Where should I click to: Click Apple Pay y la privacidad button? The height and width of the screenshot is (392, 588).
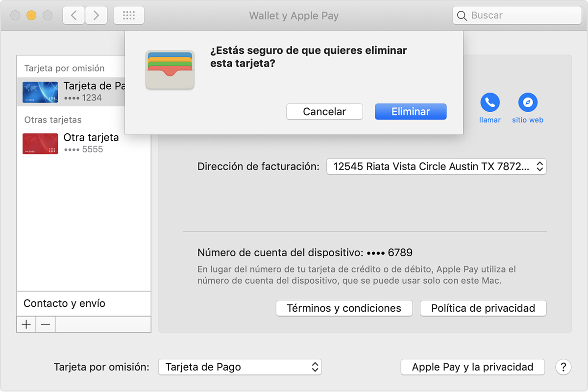(x=473, y=367)
